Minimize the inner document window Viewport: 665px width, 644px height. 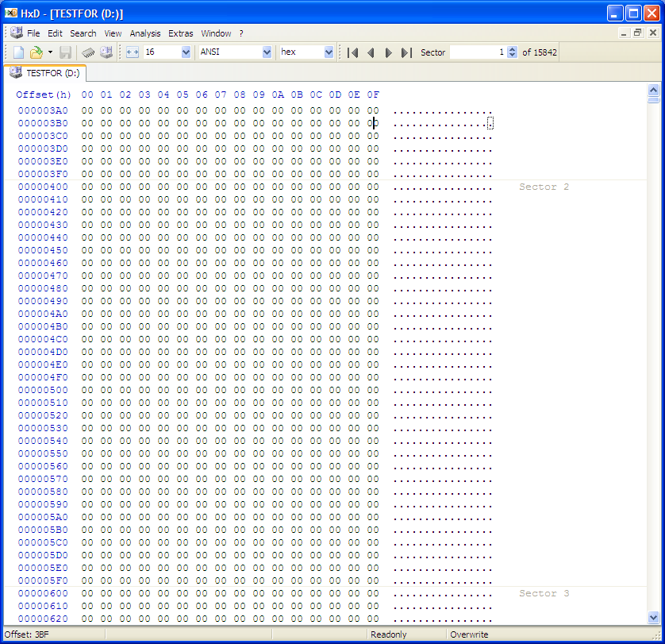(x=624, y=33)
